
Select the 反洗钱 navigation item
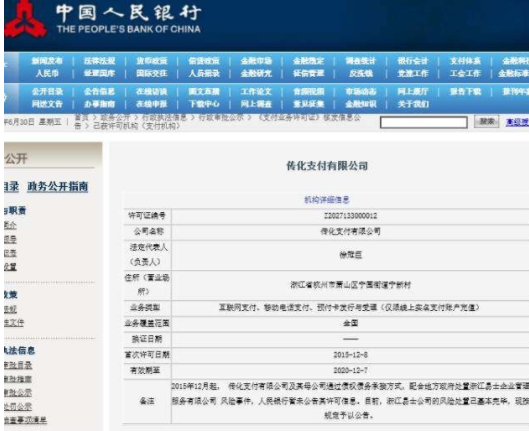(x=361, y=73)
